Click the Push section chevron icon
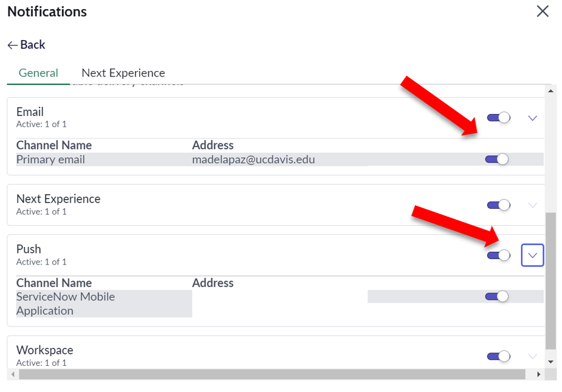The image size is (562, 392). tap(532, 255)
